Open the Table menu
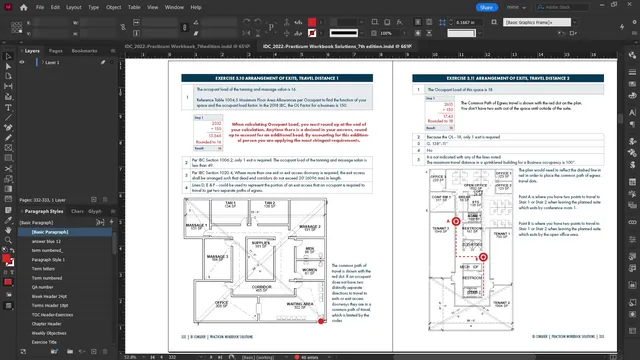Image resolution: width=640 pixels, height=360 pixels. click(x=134, y=7)
